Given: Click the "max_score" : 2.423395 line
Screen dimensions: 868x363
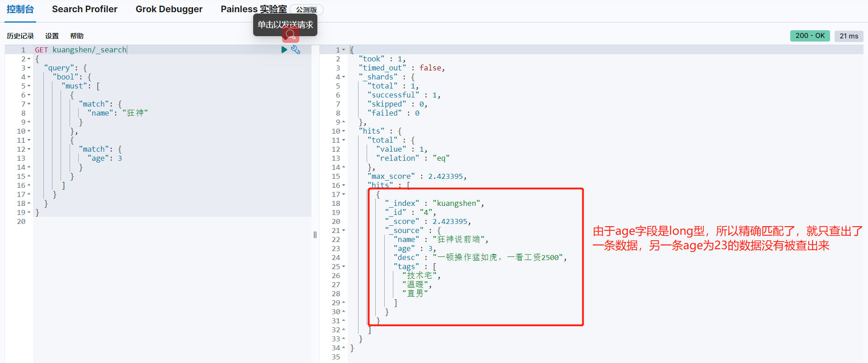Looking at the screenshot, I should [x=417, y=176].
